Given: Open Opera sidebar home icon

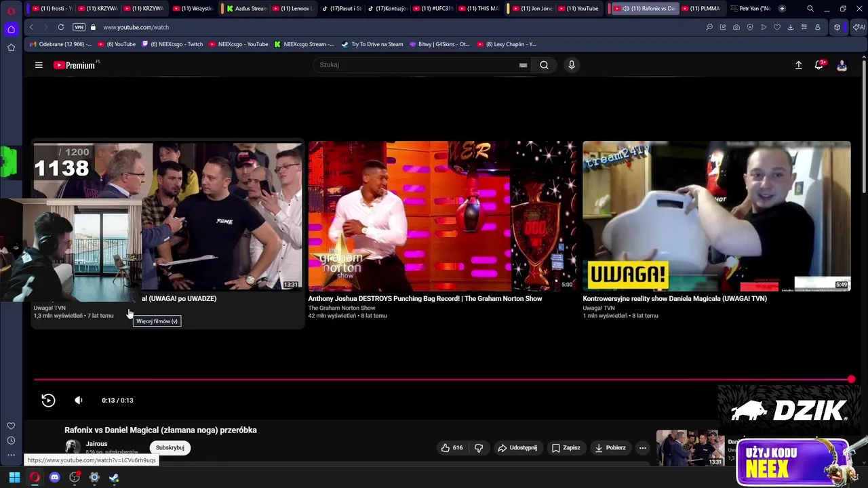Looking at the screenshot, I should pyautogui.click(x=11, y=29).
